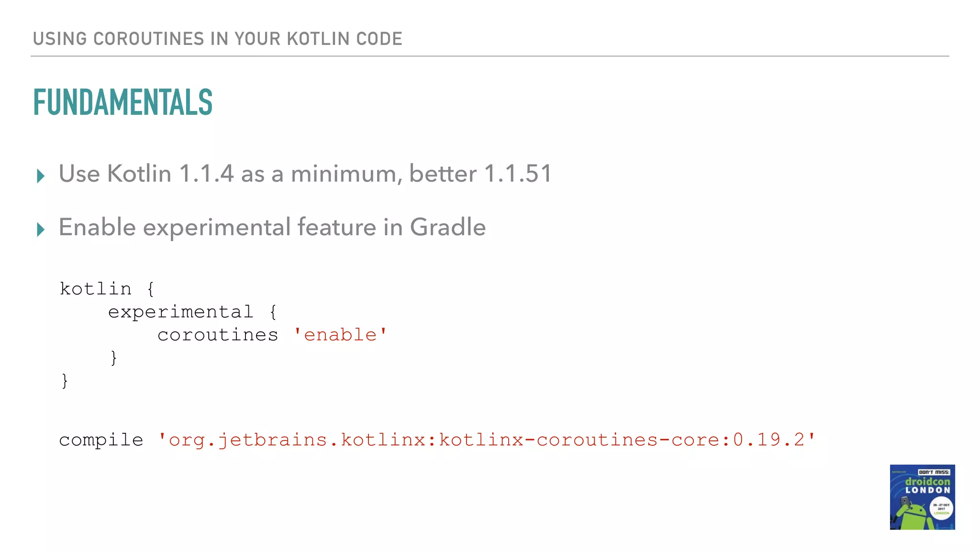Click the 'Enable experimental feature in Gradle' bullet
This screenshot has width=980, height=551.
tap(272, 227)
